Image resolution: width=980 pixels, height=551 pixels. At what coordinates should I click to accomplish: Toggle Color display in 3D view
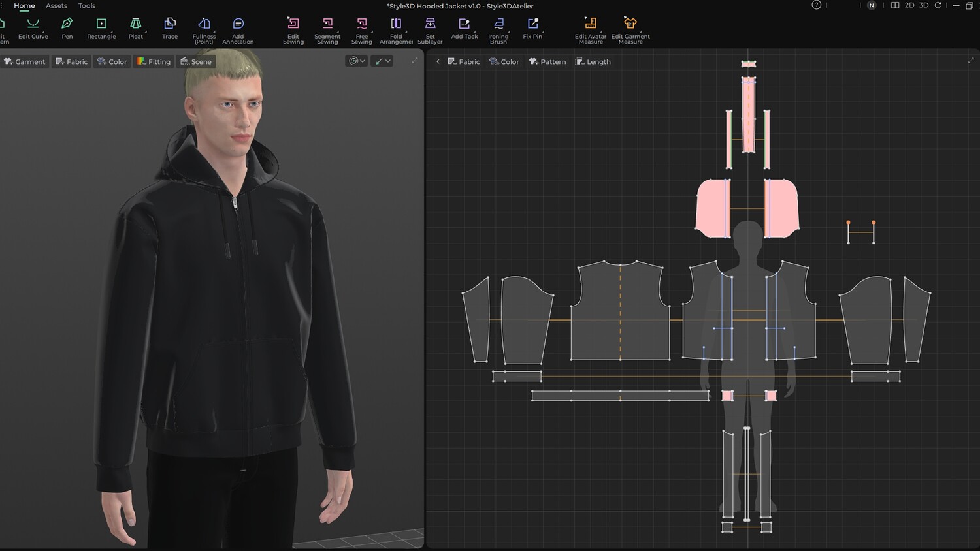click(x=112, y=61)
